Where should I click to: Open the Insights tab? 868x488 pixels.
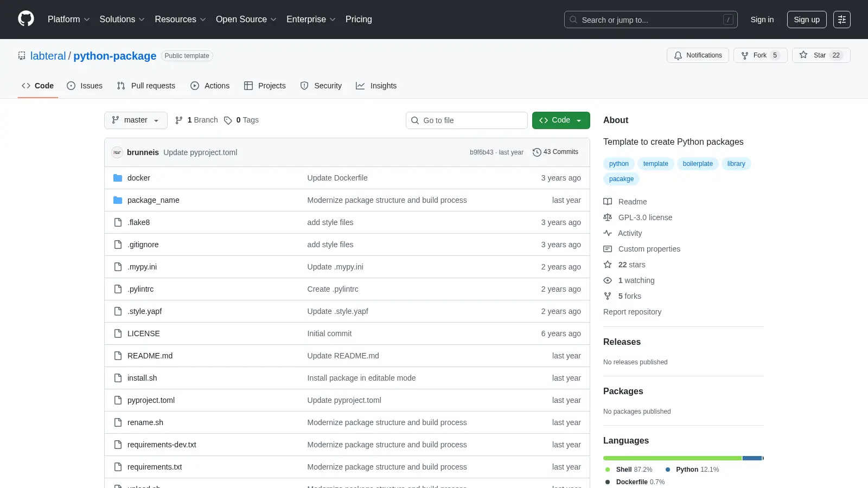(376, 86)
